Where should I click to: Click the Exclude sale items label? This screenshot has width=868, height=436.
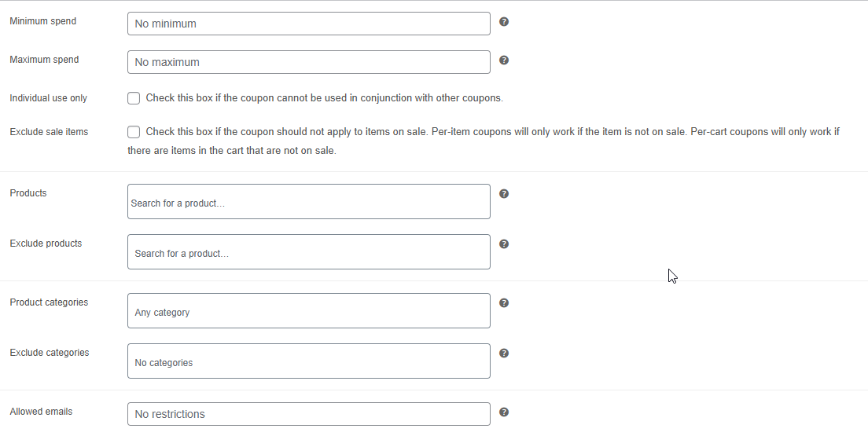point(49,132)
